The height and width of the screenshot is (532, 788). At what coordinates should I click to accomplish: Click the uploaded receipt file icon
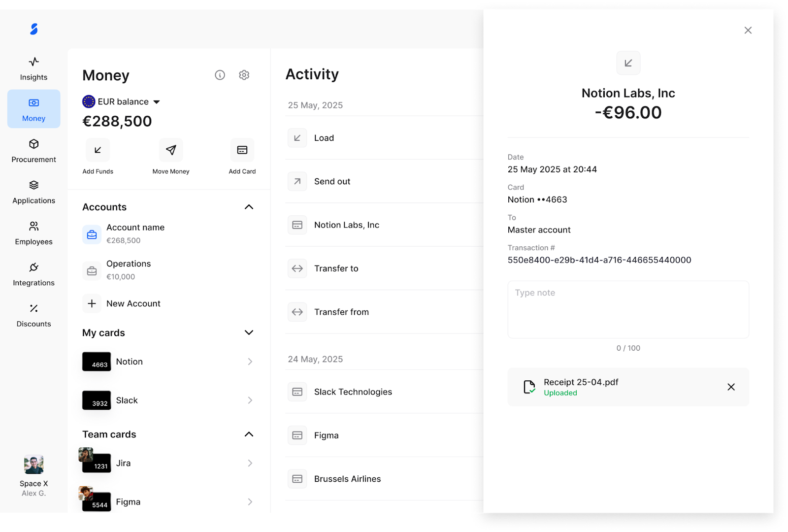(x=529, y=387)
